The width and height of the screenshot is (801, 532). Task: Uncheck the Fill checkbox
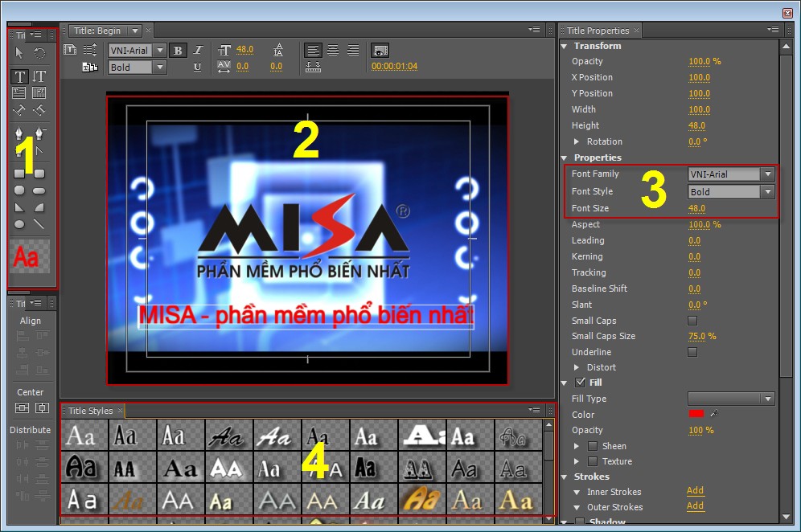(581, 382)
